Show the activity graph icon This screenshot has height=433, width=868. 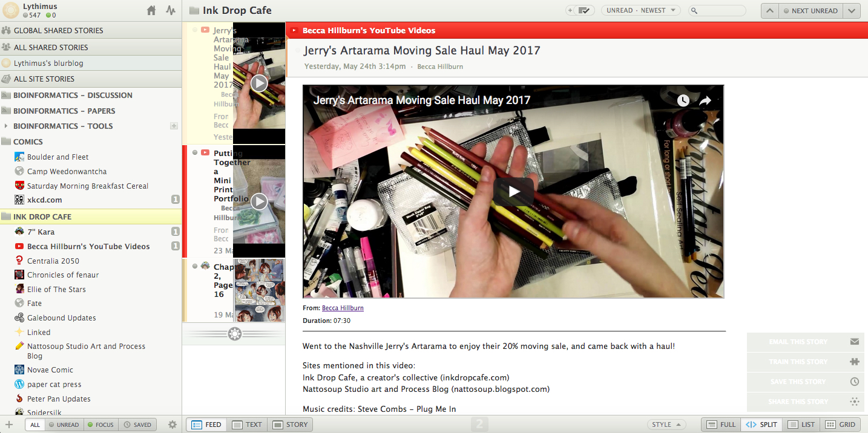click(x=171, y=10)
